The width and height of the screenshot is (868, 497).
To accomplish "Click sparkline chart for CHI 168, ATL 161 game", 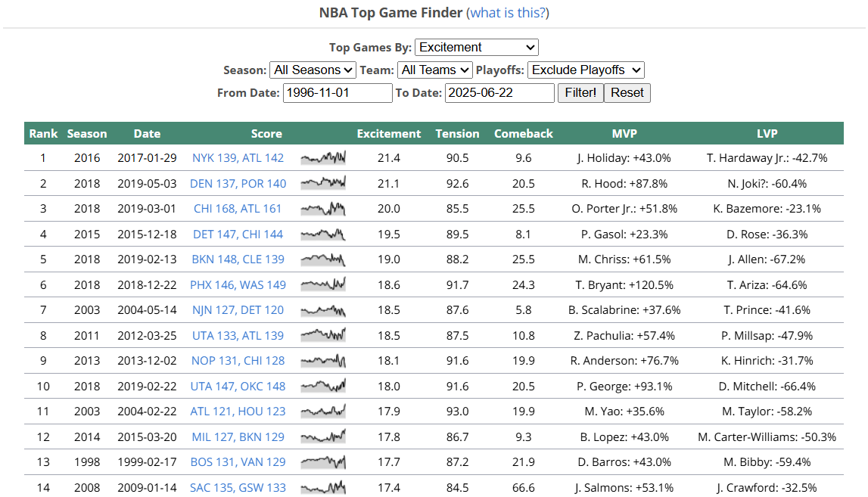I will pyautogui.click(x=323, y=209).
